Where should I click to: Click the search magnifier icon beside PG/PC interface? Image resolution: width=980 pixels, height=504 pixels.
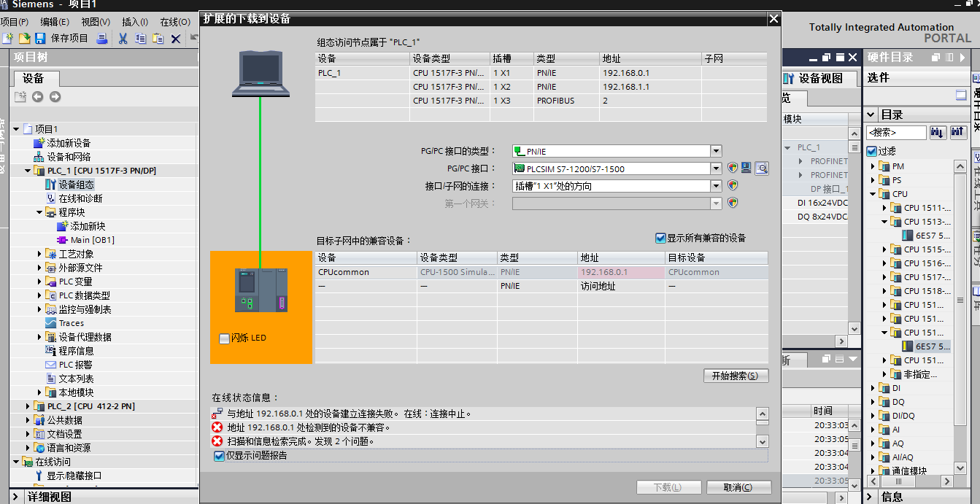coord(762,168)
